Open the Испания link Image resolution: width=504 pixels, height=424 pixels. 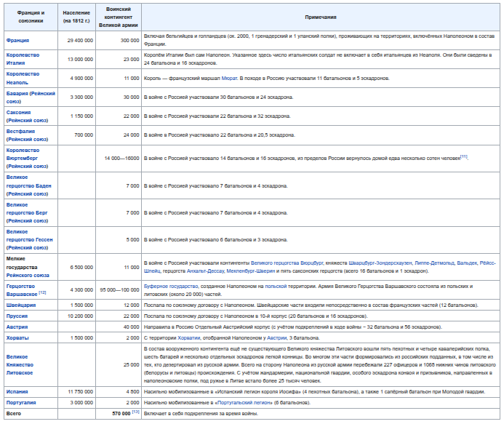tap(17, 392)
